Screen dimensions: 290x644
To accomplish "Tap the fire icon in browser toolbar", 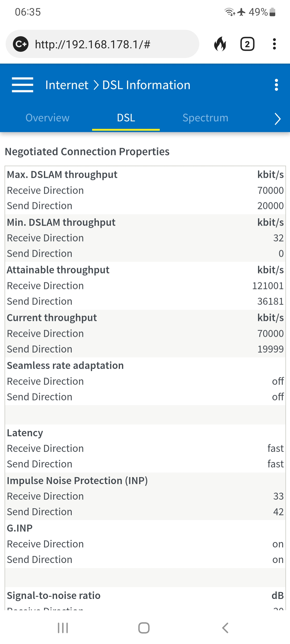I will [220, 44].
